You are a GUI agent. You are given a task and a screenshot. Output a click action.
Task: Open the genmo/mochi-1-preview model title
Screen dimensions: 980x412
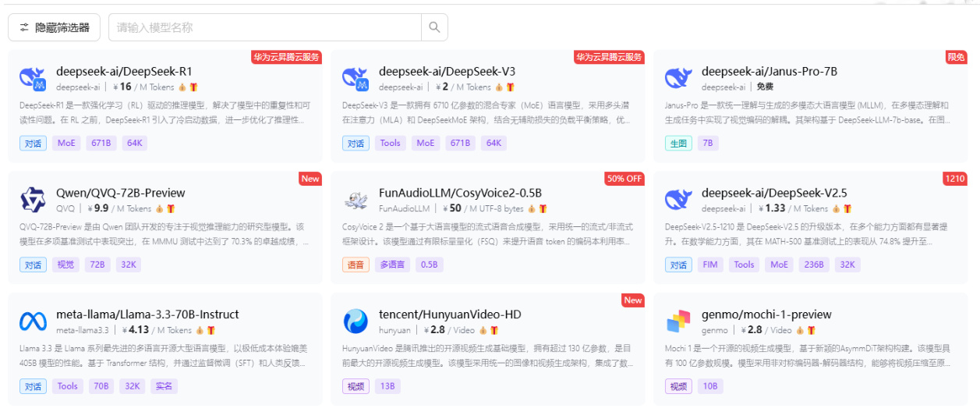point(766,314)
